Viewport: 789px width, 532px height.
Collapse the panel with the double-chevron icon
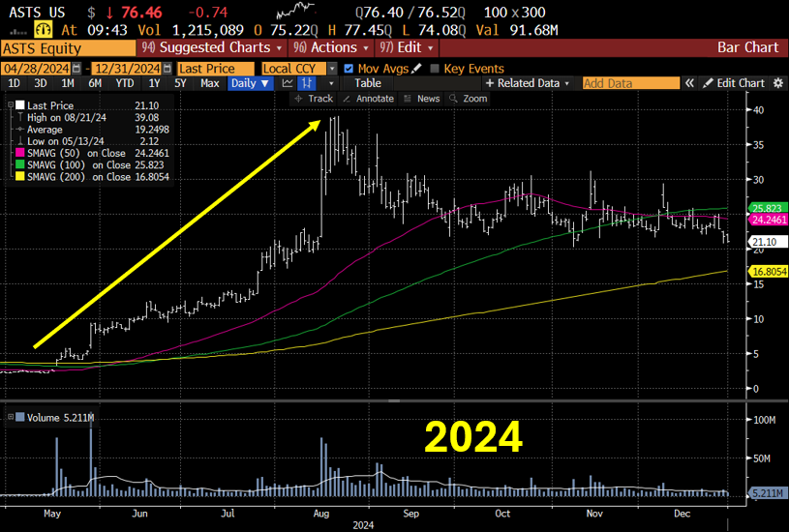pyautogui.click(x=689, y=83)
